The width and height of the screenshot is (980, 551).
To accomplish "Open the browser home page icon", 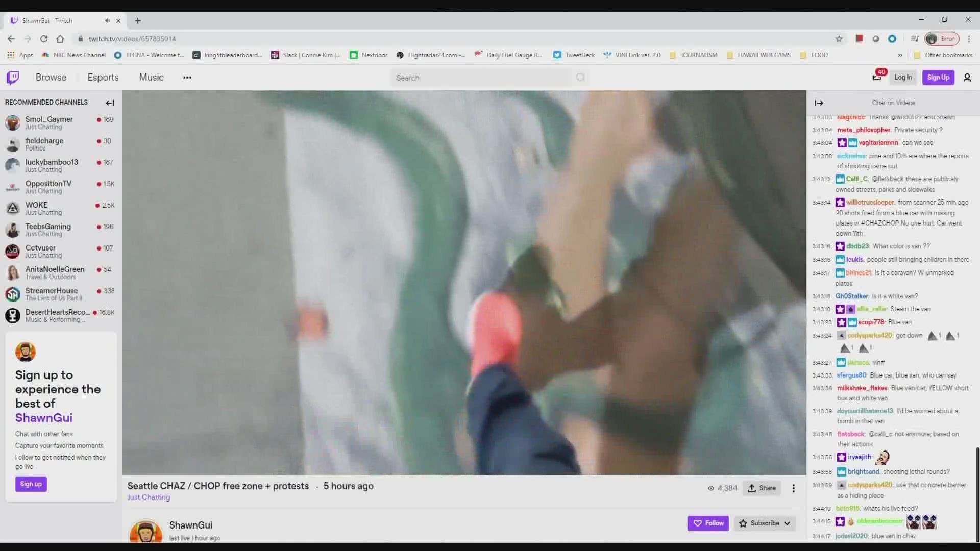I will (x=60, y=39).
